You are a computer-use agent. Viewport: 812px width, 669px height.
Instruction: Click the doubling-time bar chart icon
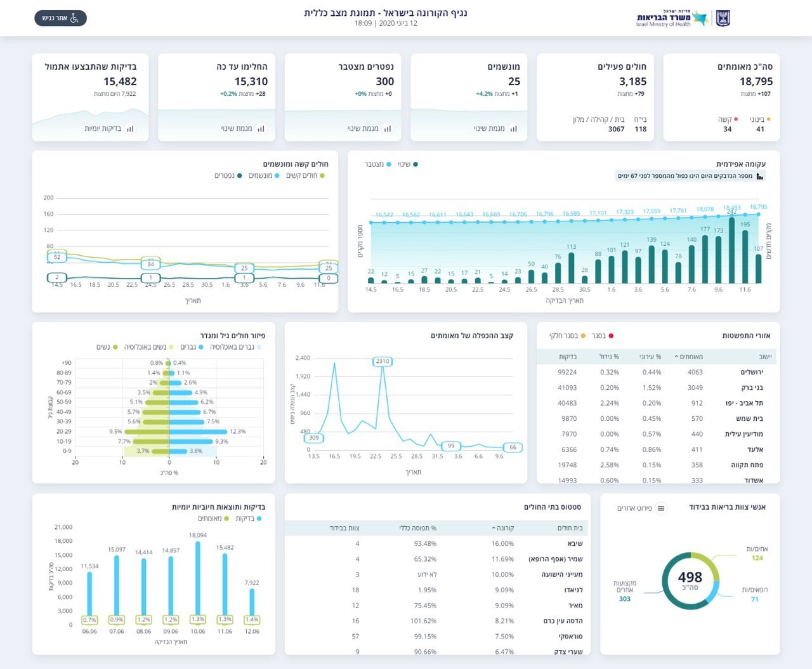760,176
